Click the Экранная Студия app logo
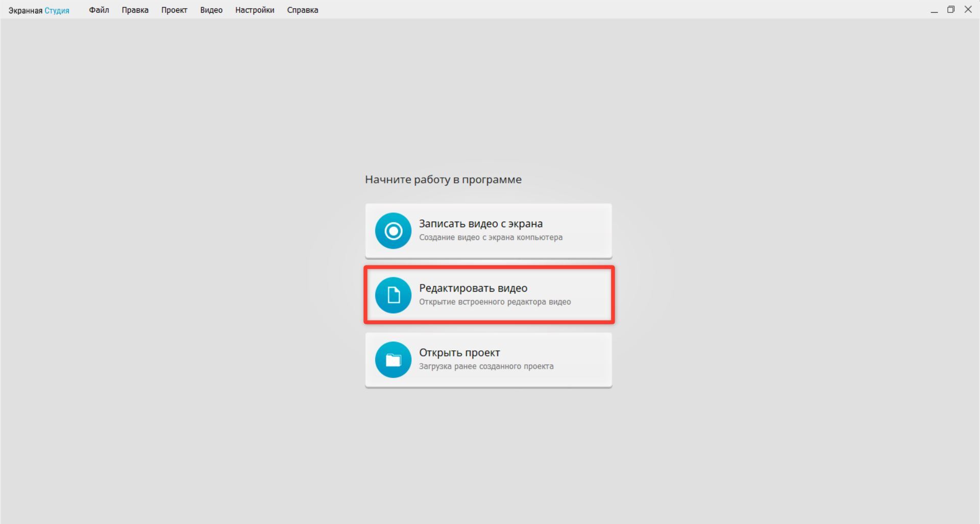This screenshot has width=980, height=524. pos(39,10)
